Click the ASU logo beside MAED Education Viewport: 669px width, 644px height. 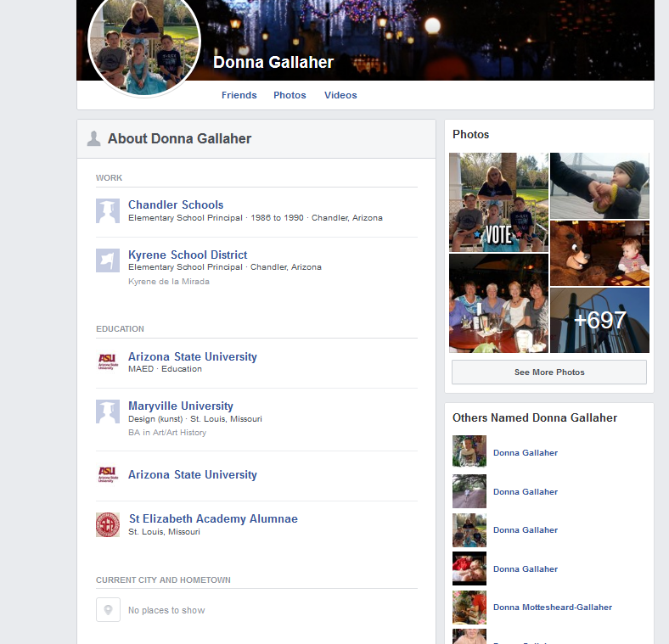(x=108, y=361)
